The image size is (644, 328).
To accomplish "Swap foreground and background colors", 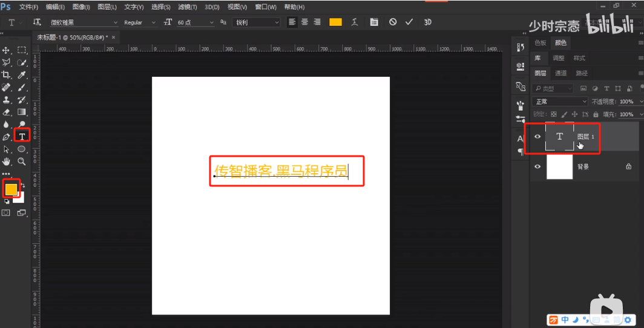I will click(x=23, y=186).
